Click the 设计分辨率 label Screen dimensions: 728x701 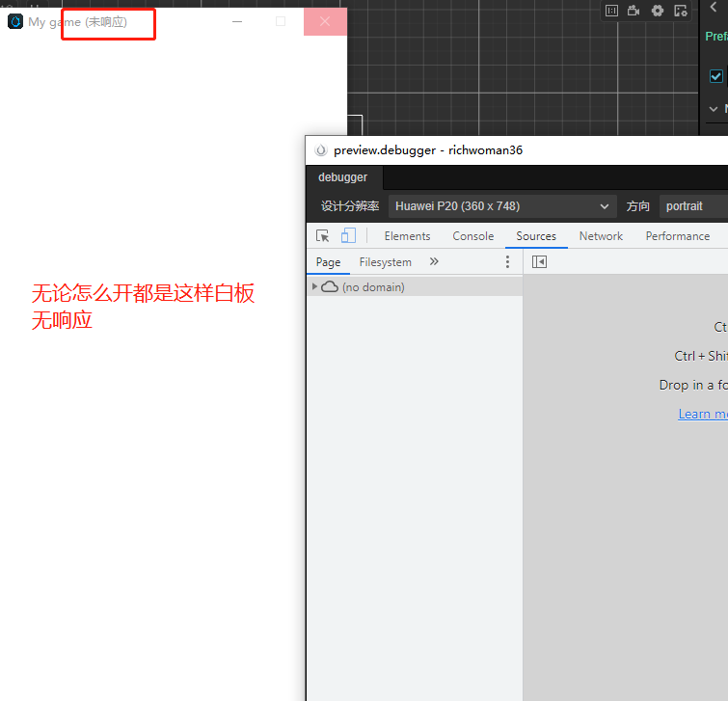[x=350, y=206]
